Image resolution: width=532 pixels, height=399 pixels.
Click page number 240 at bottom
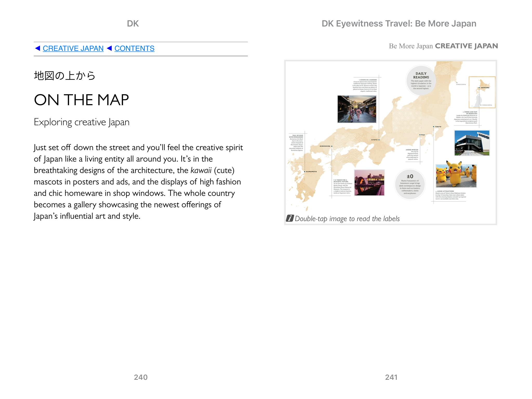point(141,377)
